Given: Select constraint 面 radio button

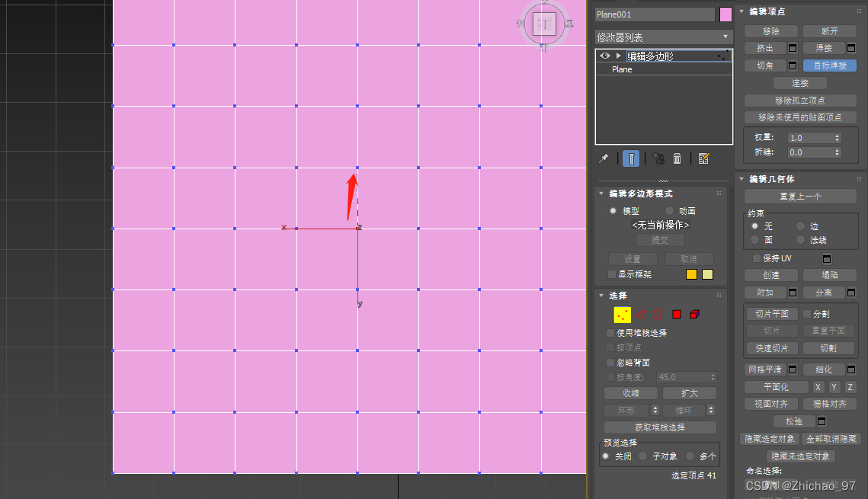Looking at the screenshot, I should pos(754,239).
